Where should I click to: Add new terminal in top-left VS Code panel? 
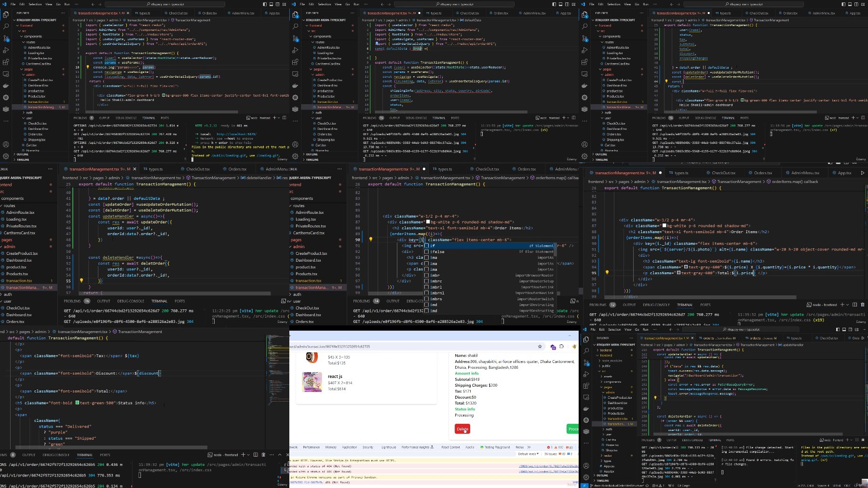(x=275, y=118)
